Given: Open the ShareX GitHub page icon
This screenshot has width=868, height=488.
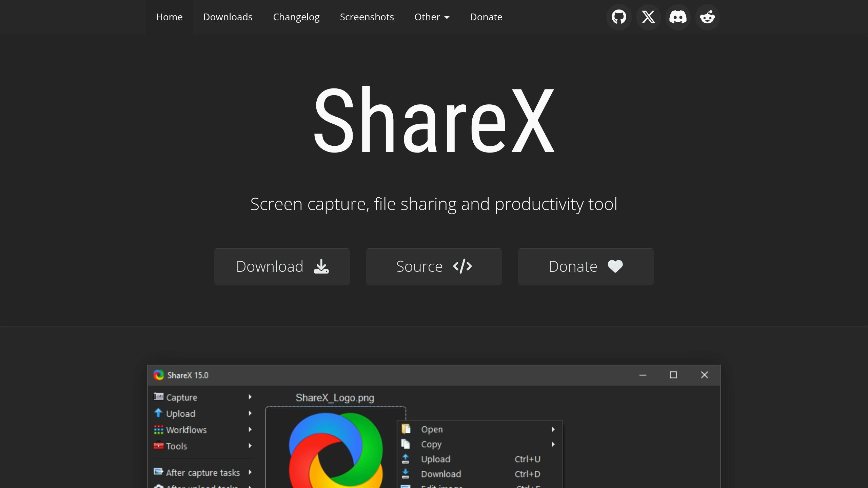Looking at the screenshot, I should 618,17.
